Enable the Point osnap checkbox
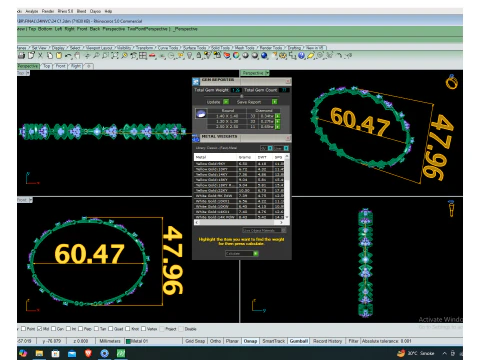 (x=23, y=329)
